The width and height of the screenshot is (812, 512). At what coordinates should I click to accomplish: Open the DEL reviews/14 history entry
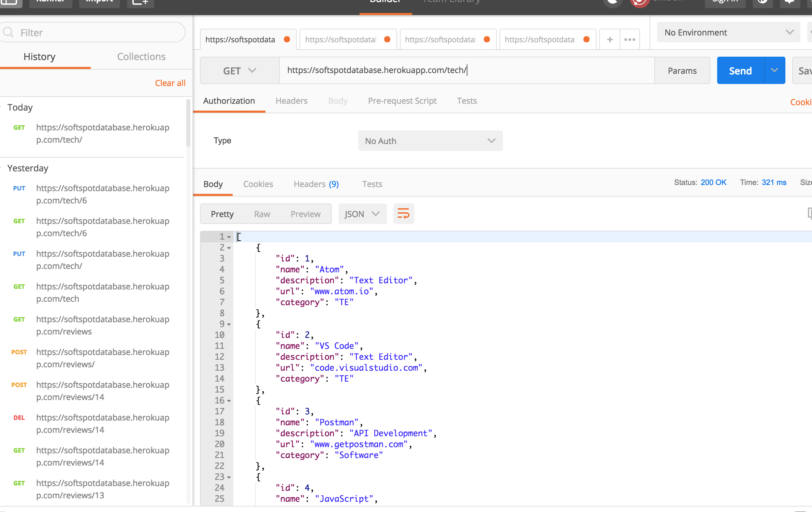point(92,424)
